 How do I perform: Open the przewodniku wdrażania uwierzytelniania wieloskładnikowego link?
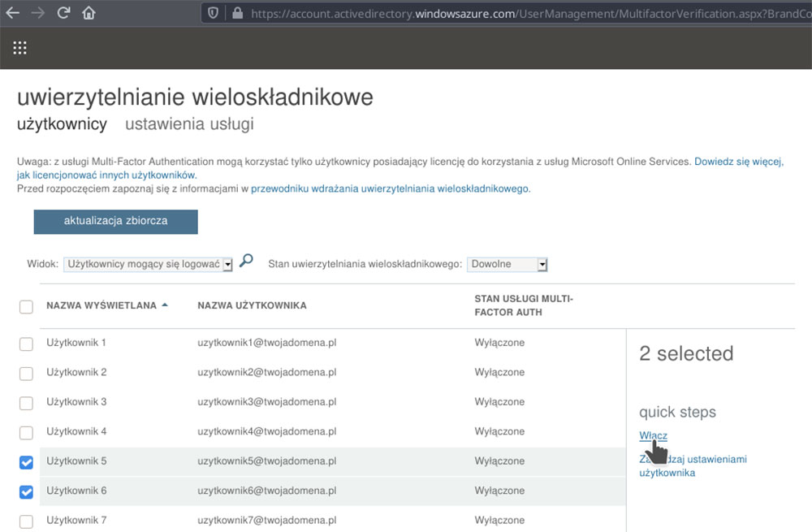coord(390,188)
